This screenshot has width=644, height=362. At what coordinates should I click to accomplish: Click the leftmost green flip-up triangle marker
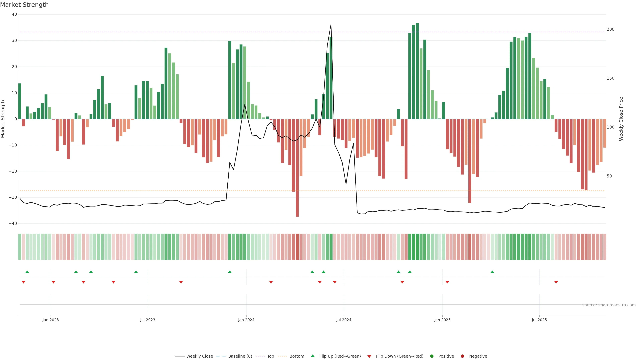click(x=27, y=272)
